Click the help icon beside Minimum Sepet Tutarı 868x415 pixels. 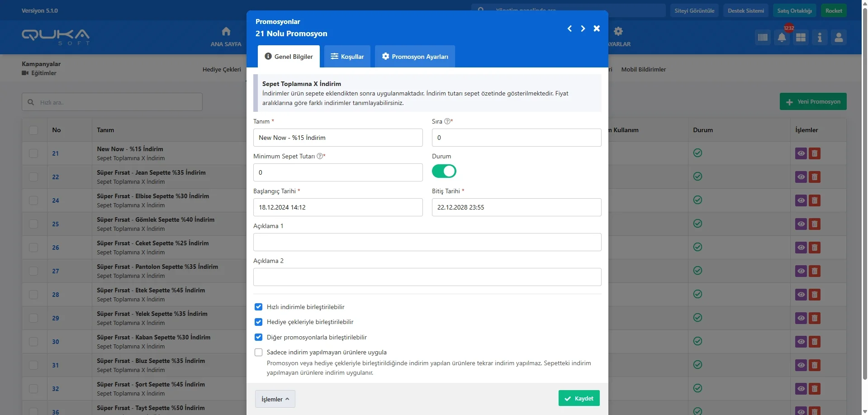(x=320, y=156)
